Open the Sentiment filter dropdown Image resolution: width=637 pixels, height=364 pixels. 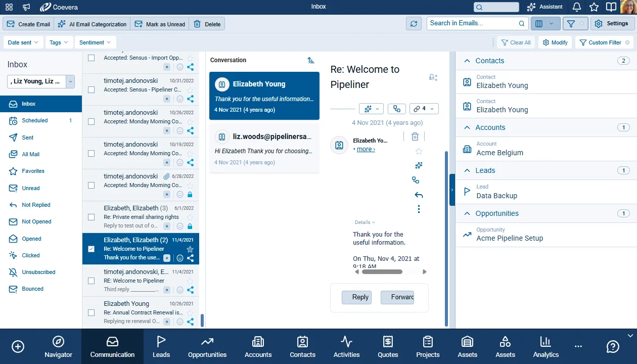coord(96,42)
